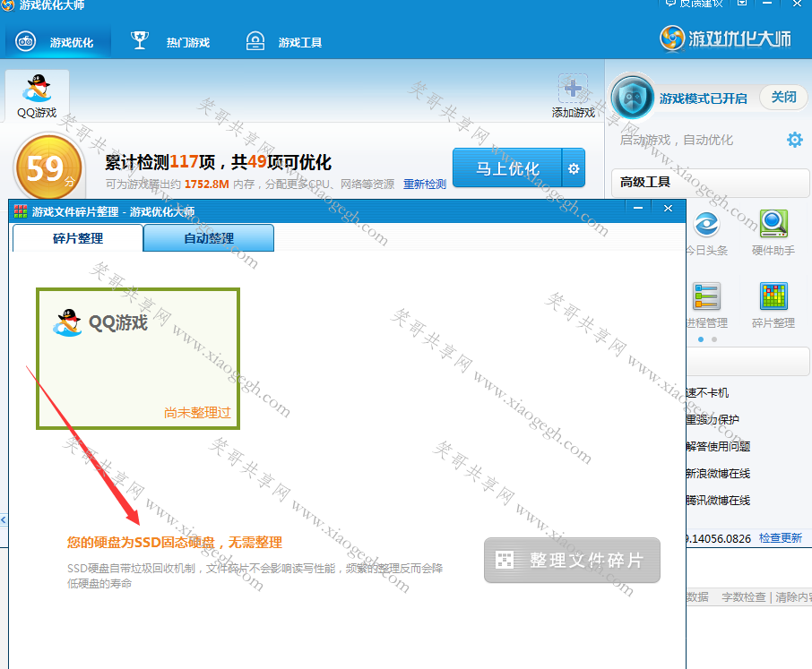Click the defrag dialog title bar icon
Viewport: 812px width, 669px height.
[x=21, y=211]
